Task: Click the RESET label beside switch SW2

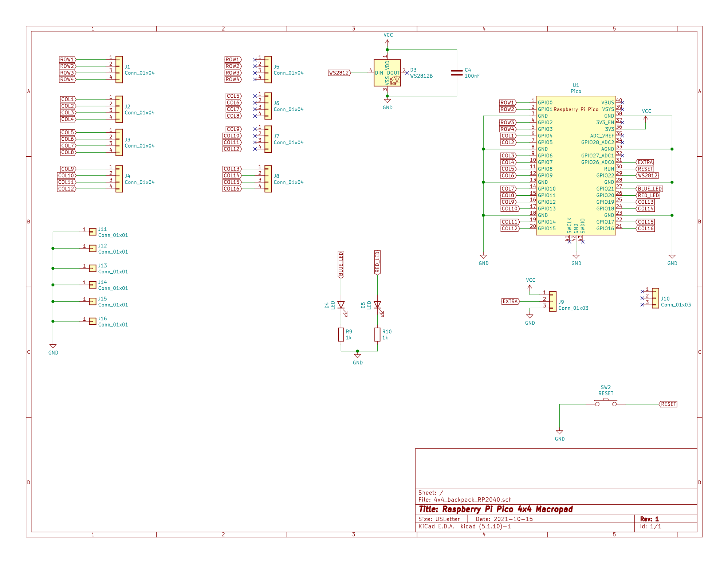Action: [x=668, y=404]
